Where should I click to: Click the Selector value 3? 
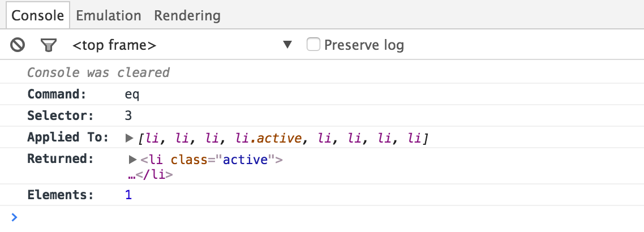pyautogui.click(x=128, y=116)
